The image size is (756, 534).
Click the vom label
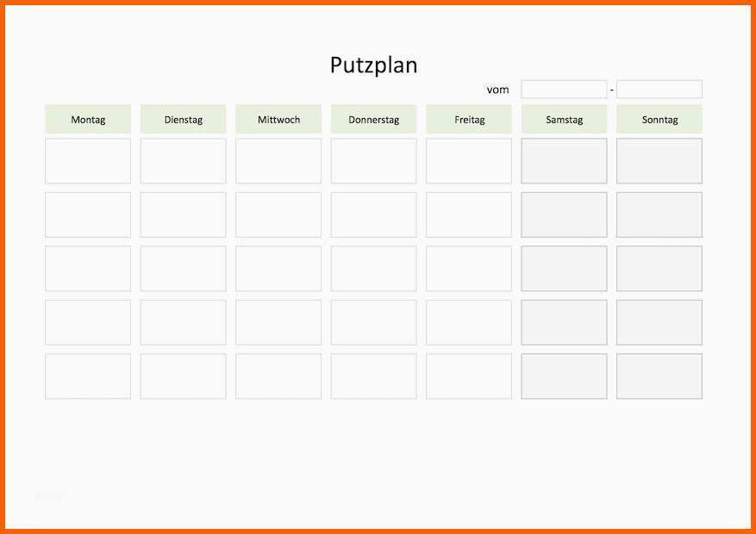click(497, 90)
